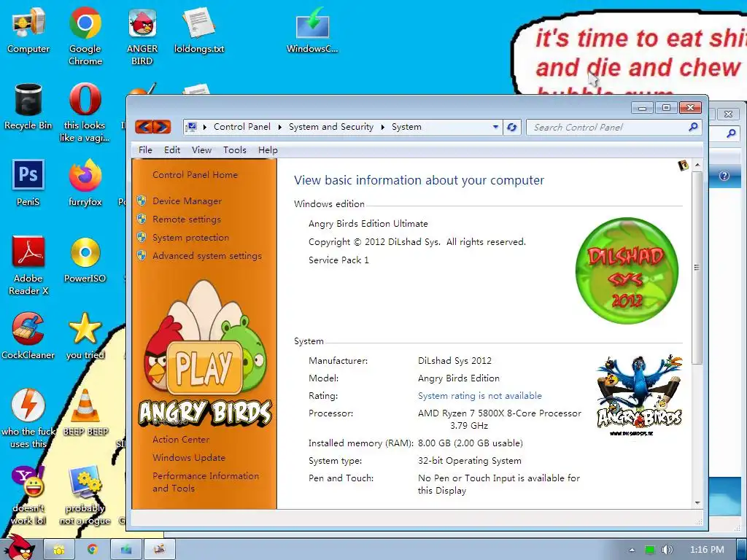Launch the VLC cone icon labeled BEEP BEEP

pyautogui.click(x=85, y=413)
